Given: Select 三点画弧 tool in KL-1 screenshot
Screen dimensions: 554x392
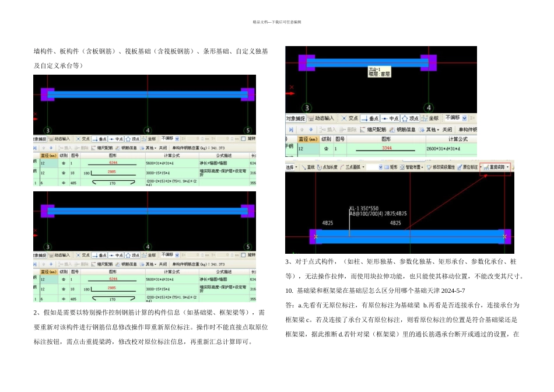Looking at the screenshot, I should pos(350,167).
